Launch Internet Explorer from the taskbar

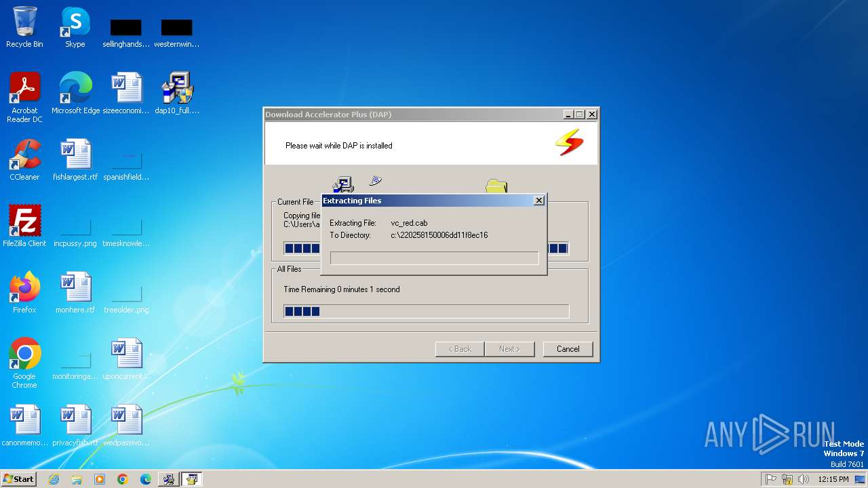[x=54, y=479]
